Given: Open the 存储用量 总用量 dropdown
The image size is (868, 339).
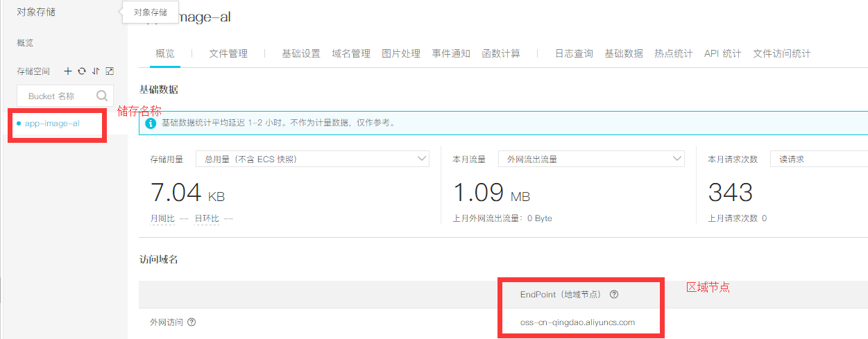Looking at the screenshot, I should point(313,159).
